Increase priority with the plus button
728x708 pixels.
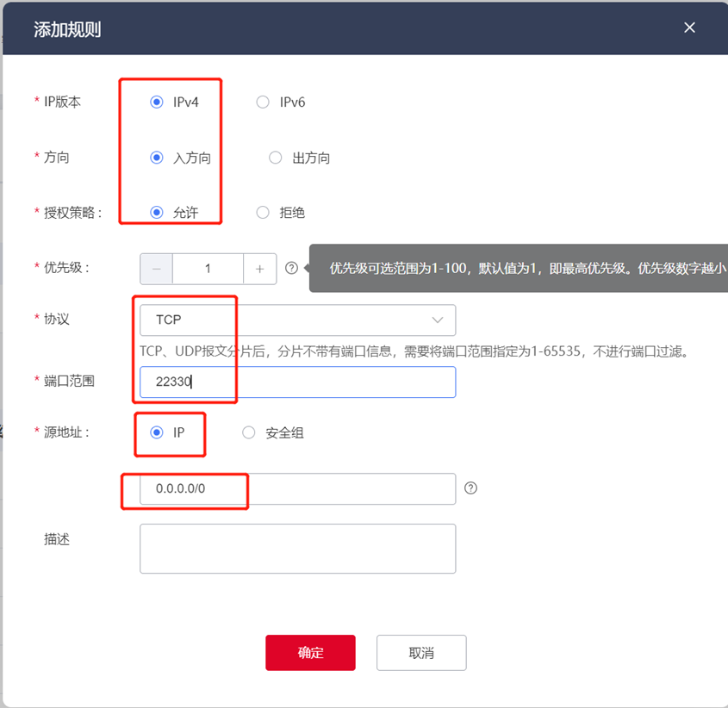point(260,269)
